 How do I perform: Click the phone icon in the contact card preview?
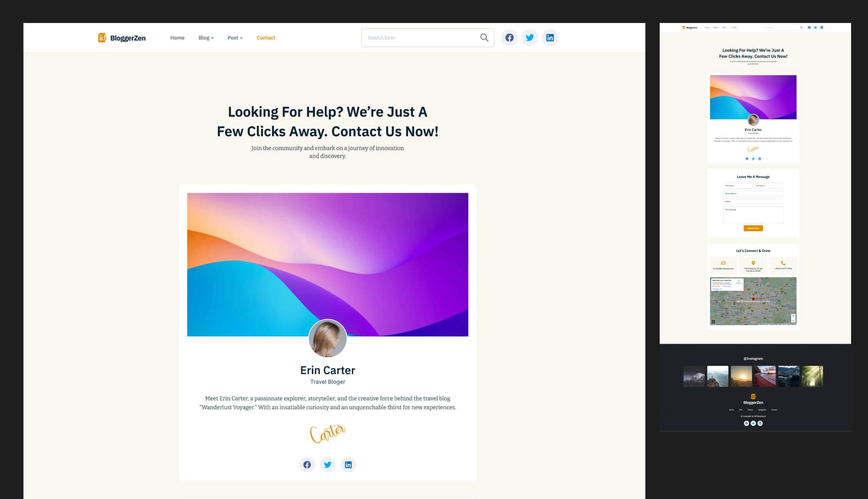783,263
